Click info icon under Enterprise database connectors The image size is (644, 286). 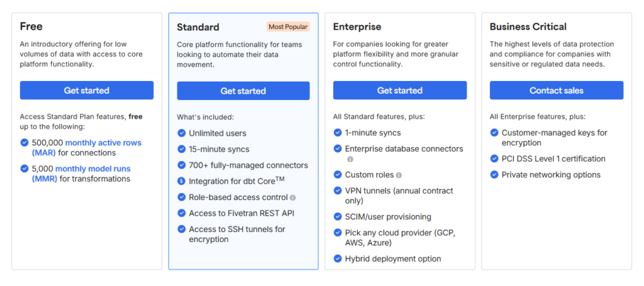pyautogui.click(x=350, y=160)
